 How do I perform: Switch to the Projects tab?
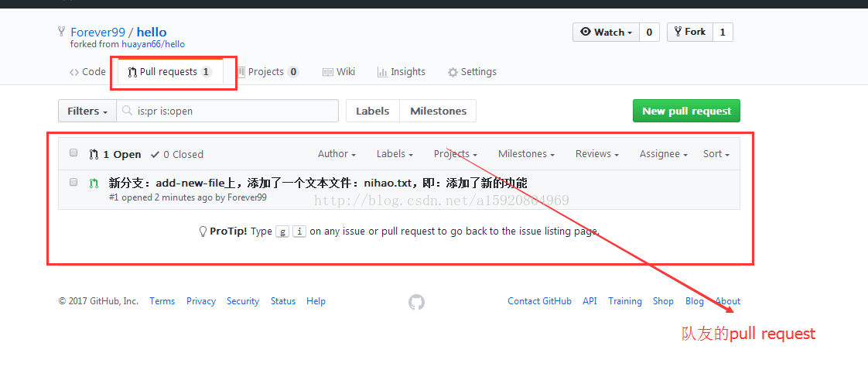pos(268,72)
